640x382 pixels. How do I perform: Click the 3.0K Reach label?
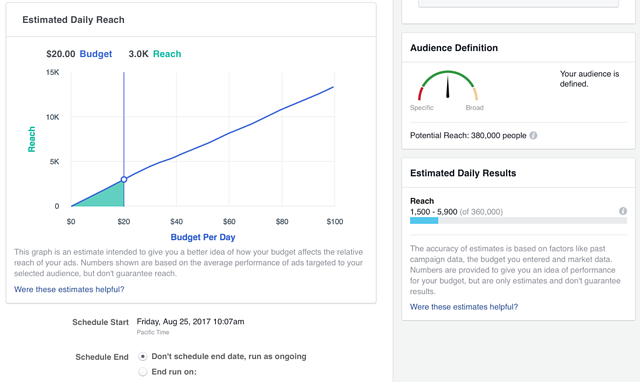point(155,54)
